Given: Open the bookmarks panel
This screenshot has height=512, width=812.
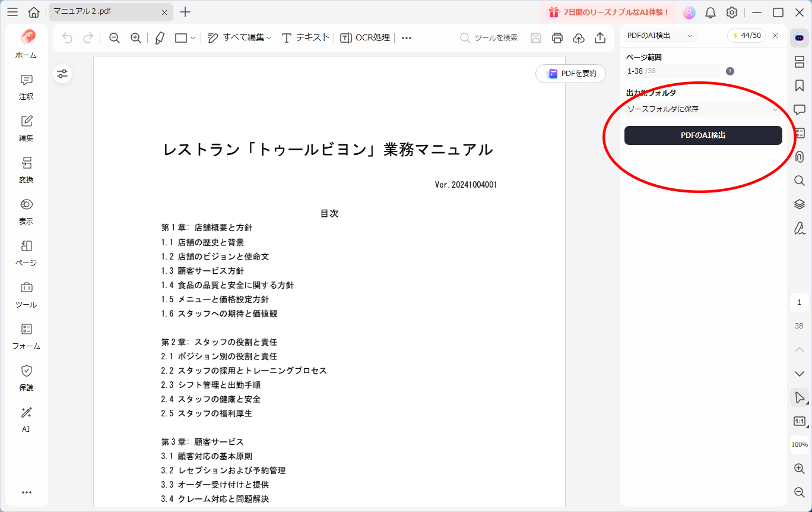Looking at the screenshot, I should click(800, 86).
